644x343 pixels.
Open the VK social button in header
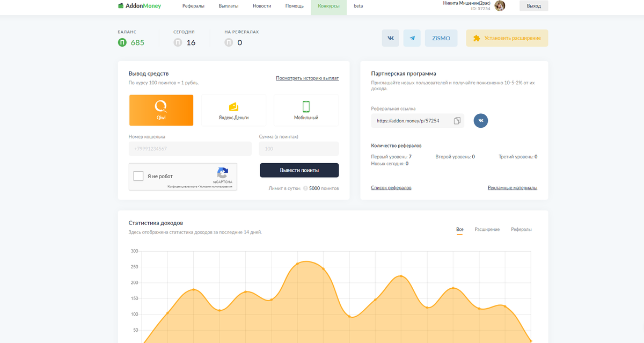click(391, 38)
